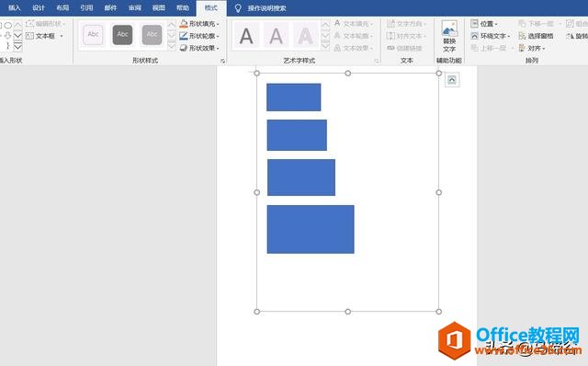
Task: Switch to the 审阅 Review tab
Action: click(x=135, y=8)
